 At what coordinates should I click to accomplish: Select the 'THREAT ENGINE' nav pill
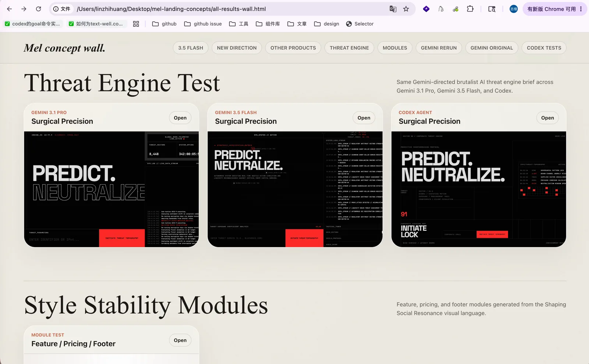coord(349,48)
